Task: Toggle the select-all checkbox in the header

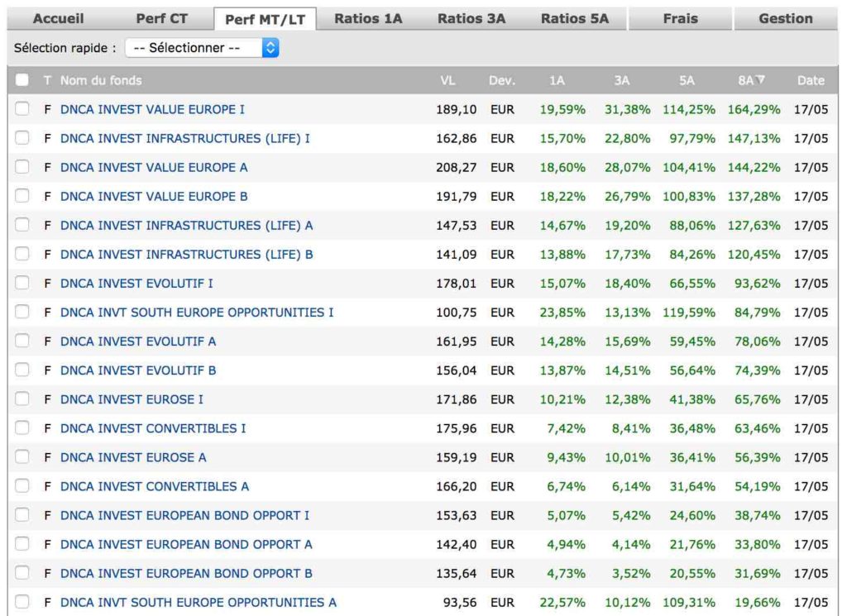Action: pos(22,80)
